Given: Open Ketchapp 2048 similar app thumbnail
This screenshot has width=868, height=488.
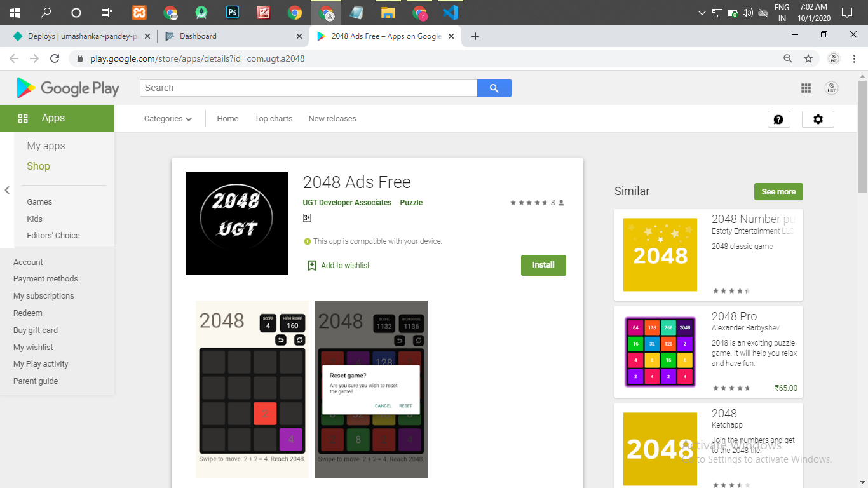Looking at the screenshot, I should pos(660,449).
